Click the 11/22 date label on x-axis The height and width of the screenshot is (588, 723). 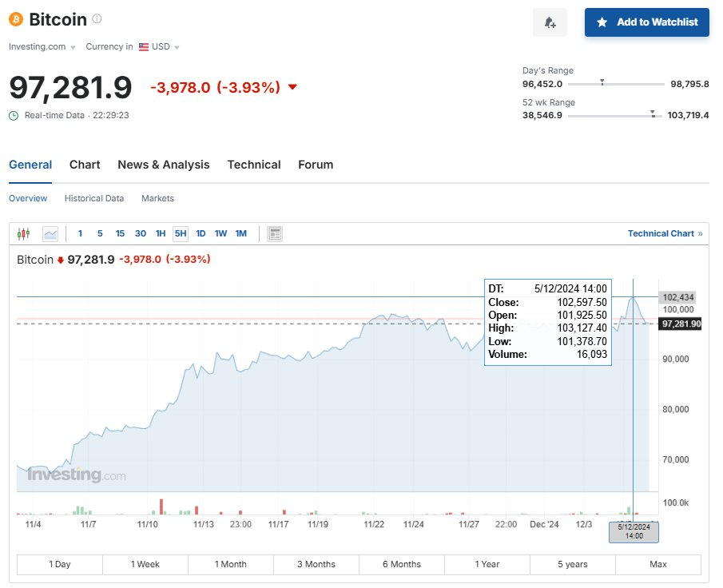click(x=374, y=524)
